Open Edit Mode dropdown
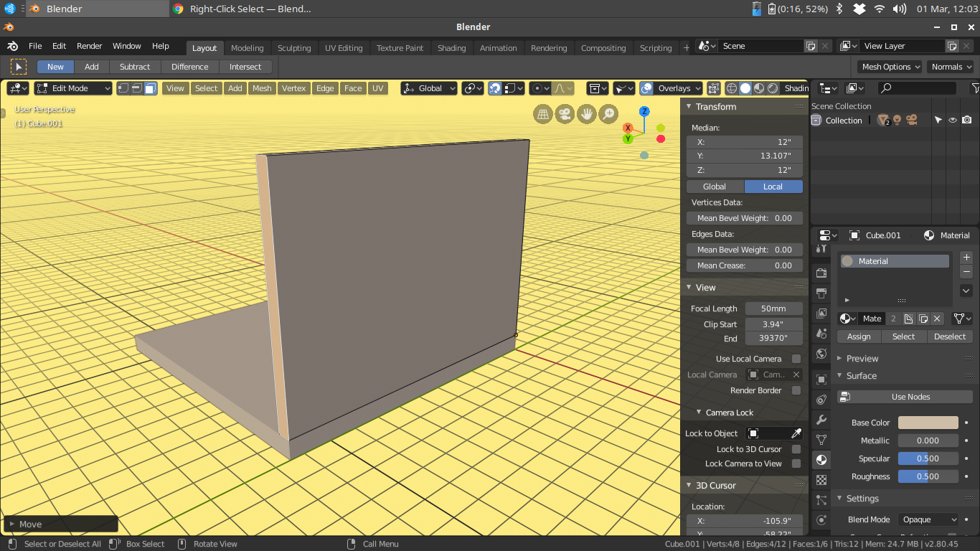Screen dimensions: 980x551 pos(73,88)
